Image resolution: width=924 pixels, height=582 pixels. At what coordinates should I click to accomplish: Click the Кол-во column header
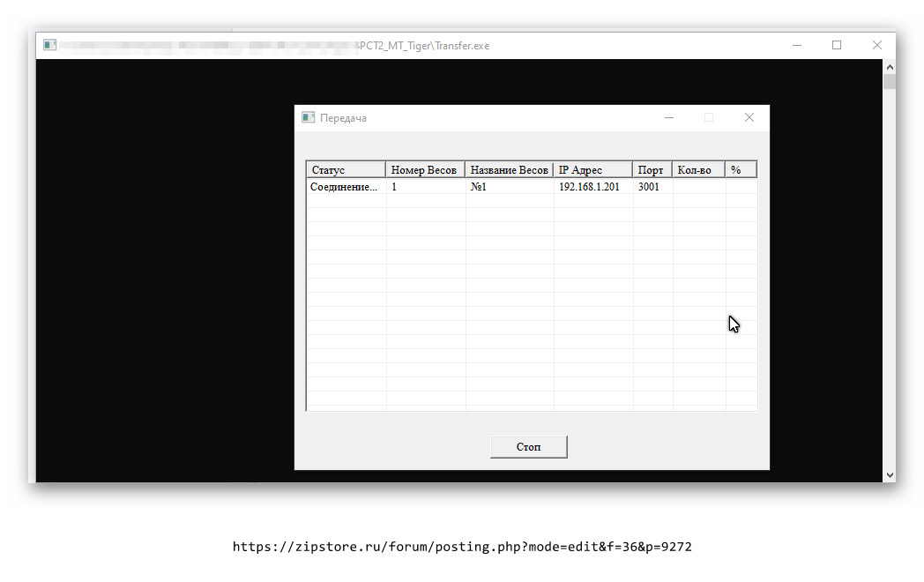(x=698, y=170)
